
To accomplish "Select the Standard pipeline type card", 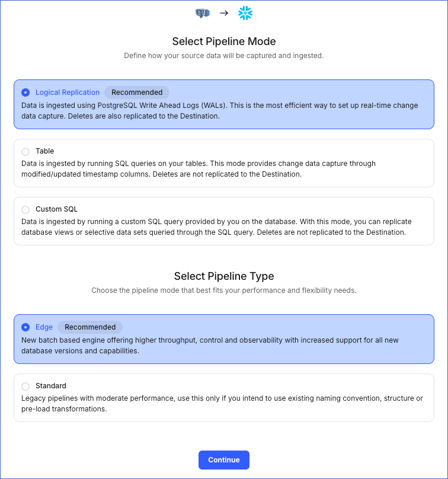I will (224, 397).
